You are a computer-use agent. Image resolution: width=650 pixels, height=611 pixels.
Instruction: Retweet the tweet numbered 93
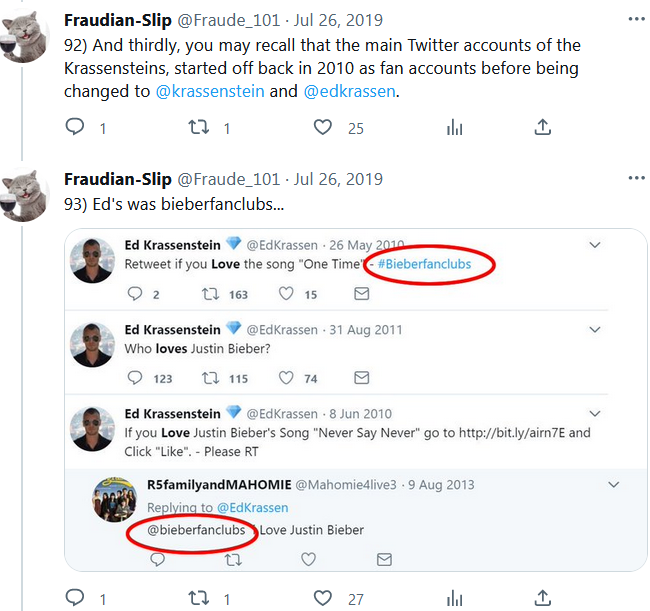click(x=198, y=598)
